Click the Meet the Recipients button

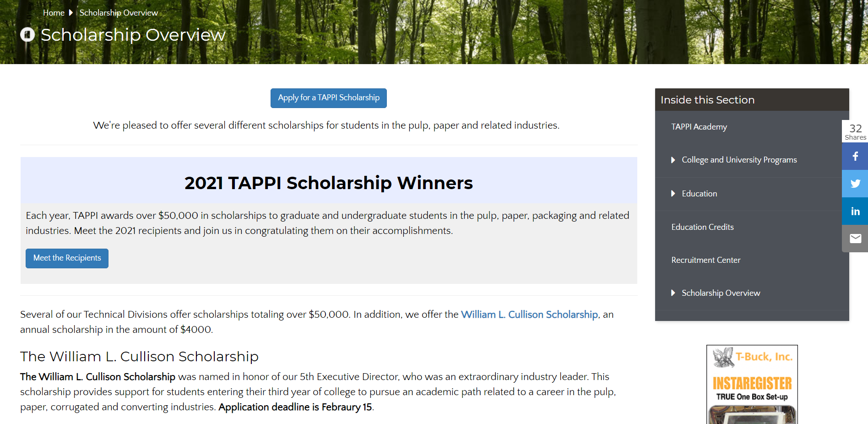67,258
